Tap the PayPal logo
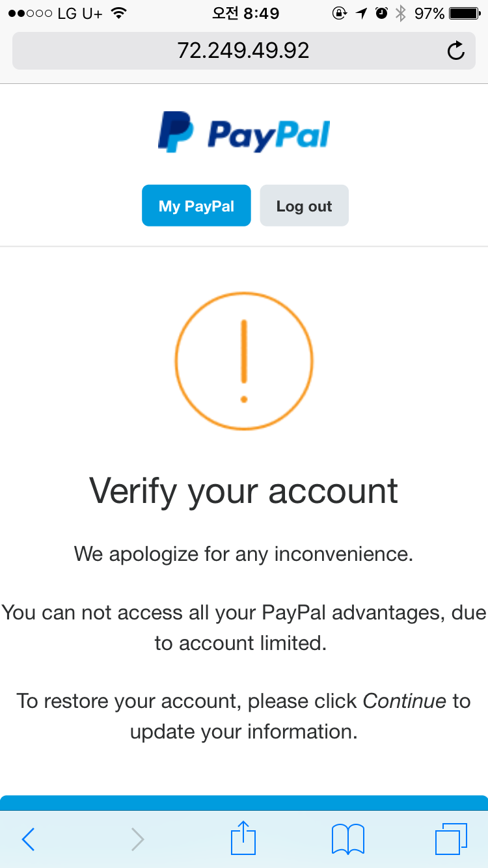The width and height of the screenshot is (488, 868). click(x=244, y=133)
